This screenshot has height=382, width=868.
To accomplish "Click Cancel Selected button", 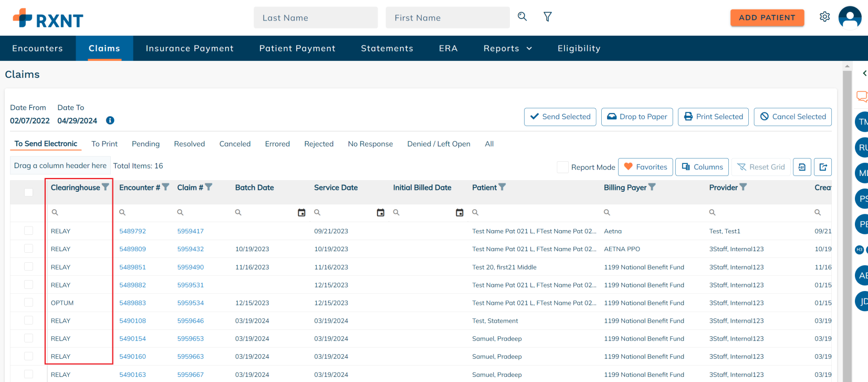I will (x=792, y=117).
